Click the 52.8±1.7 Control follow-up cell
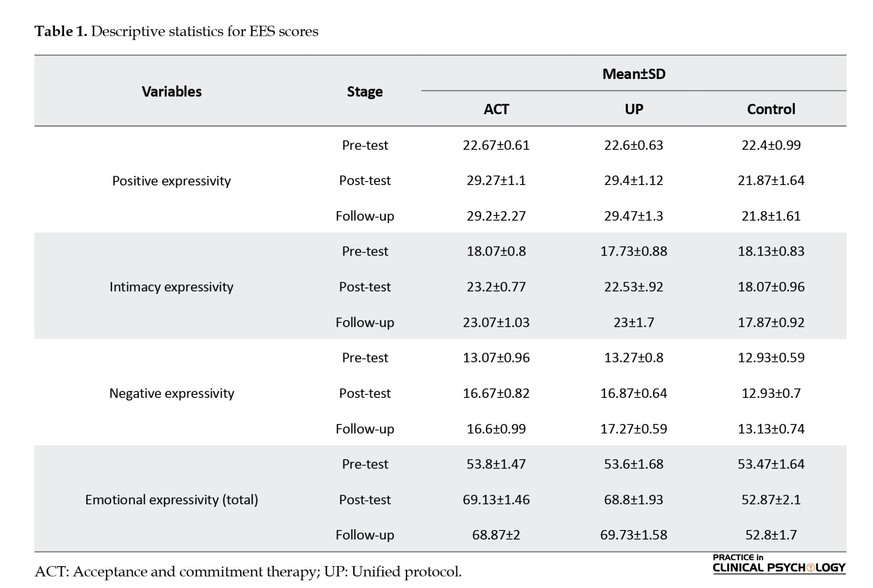This screenshot has width=873, height=588. 771,535
